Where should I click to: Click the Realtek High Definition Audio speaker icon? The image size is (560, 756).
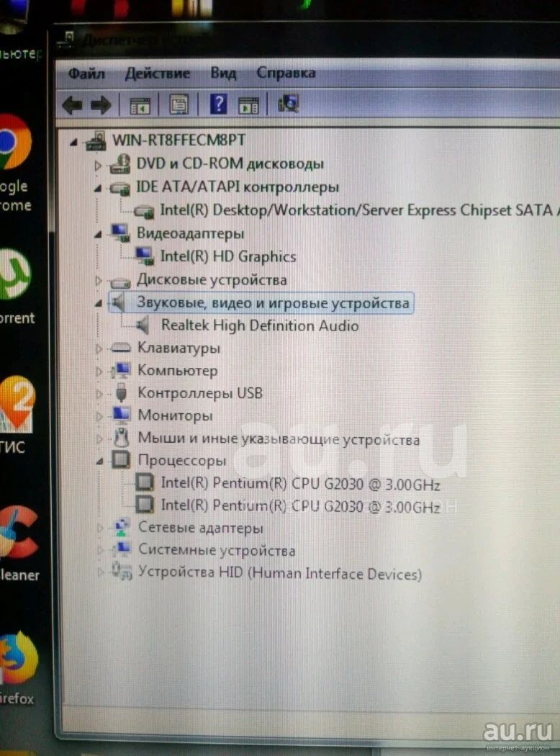[143, 325]
